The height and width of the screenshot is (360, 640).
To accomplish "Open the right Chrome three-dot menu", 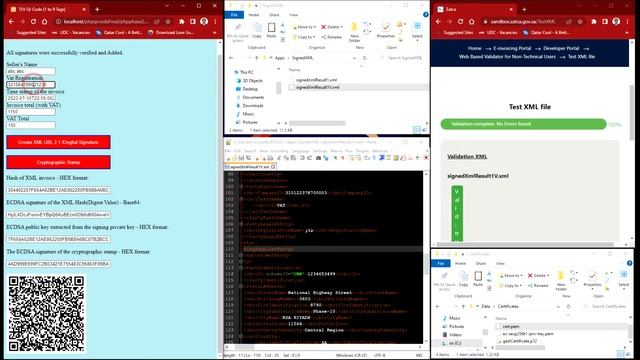I will tap(627, 21).
